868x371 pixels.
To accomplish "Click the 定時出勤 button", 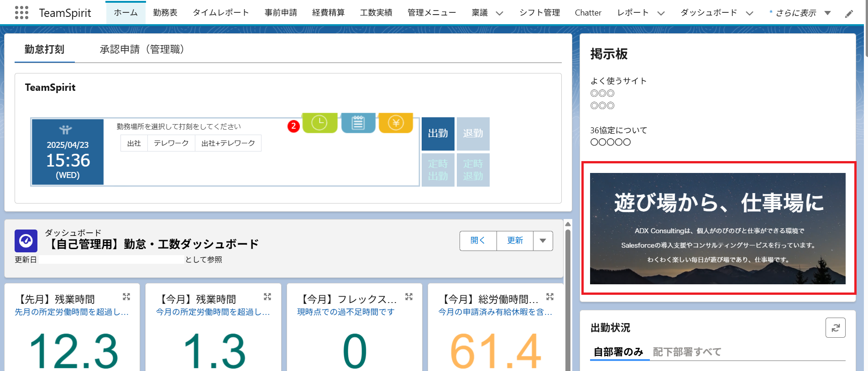I will [438, 170].
